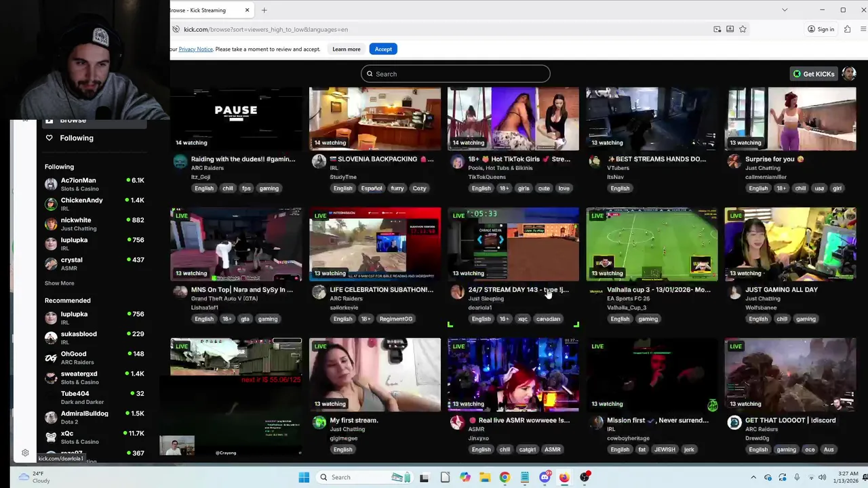
Task: Open a new browser tab
Action: coord(264,10)
